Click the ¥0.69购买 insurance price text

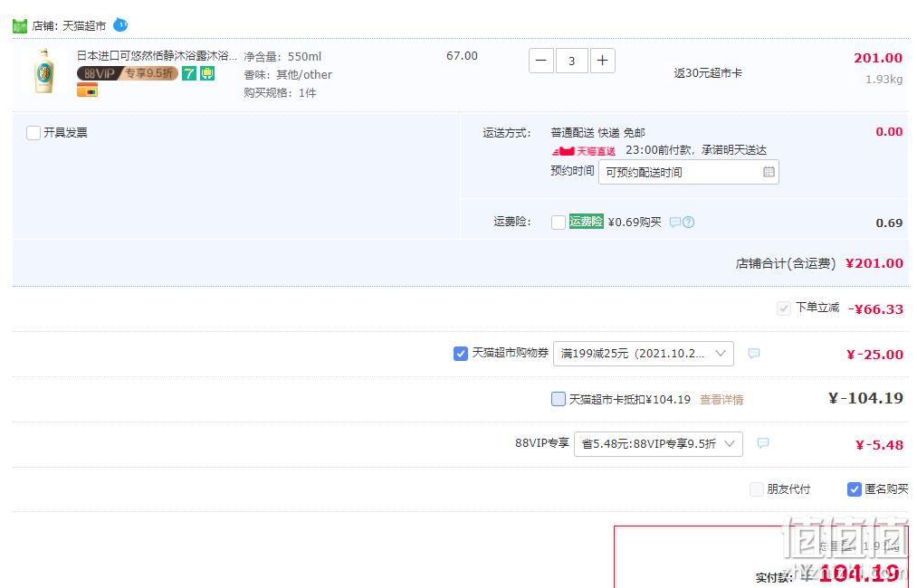pos(635,223)
